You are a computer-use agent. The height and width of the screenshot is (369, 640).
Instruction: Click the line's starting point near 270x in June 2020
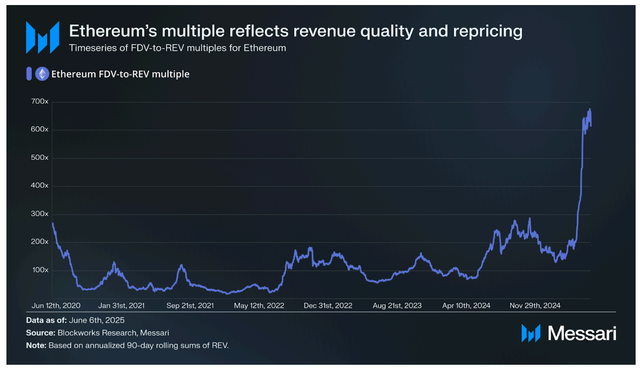pyautogui.click(x=53, y=223)
